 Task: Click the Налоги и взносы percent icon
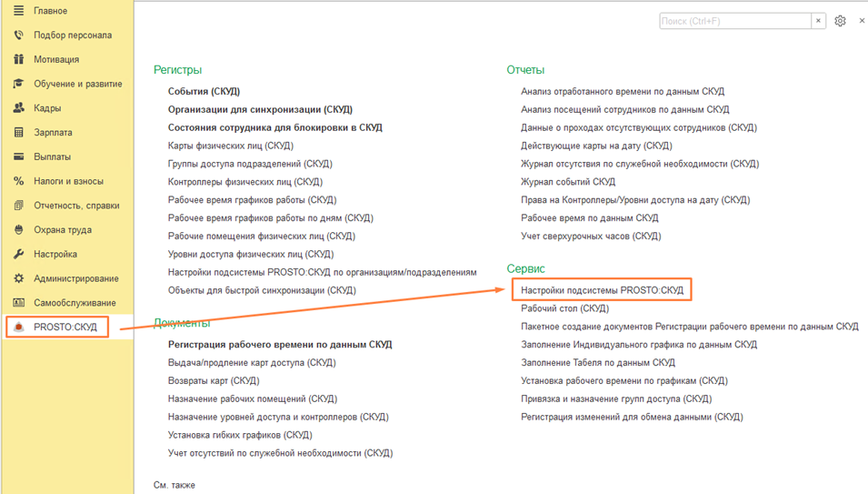tap(18, 181)
